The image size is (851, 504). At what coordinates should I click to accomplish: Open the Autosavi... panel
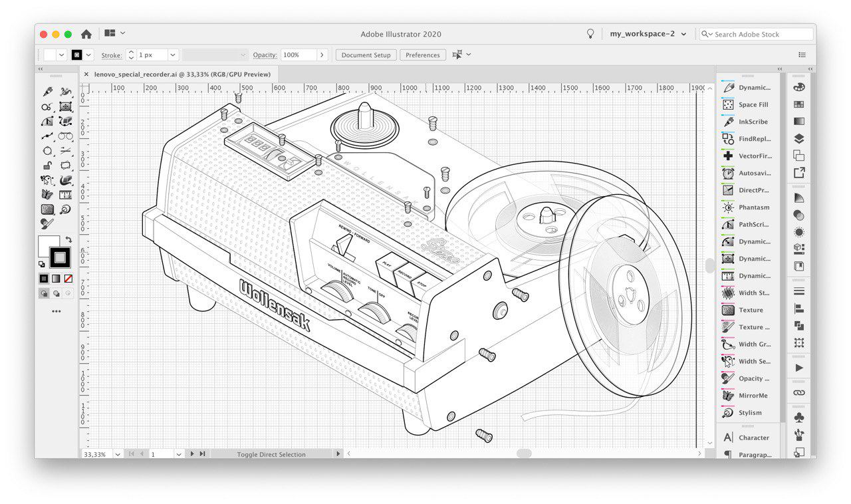click(x=745, y=173)
